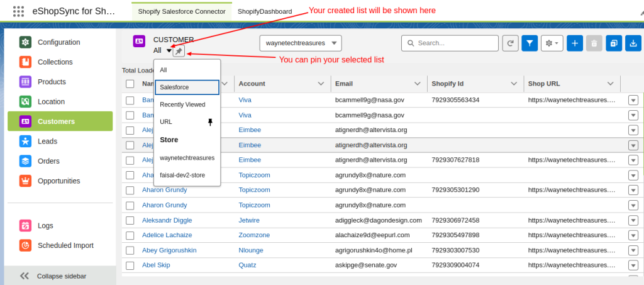This screenshot has width=644, height=285.
Task: Open Abey Grigorushkin customer record
Action: pos(169,250)
